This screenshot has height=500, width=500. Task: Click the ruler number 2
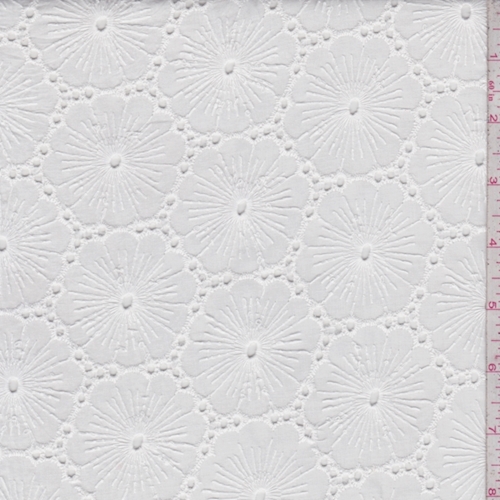point(494,119)
